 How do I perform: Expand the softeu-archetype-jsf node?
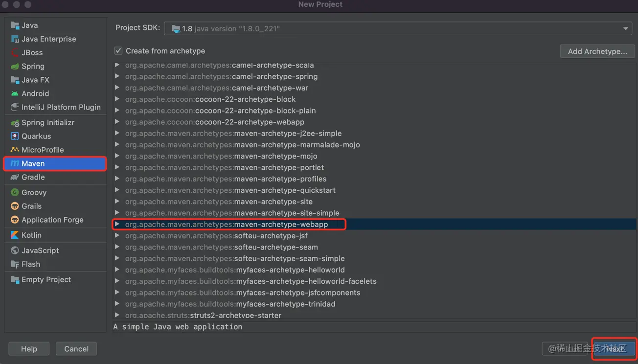[x=117, y=235]
